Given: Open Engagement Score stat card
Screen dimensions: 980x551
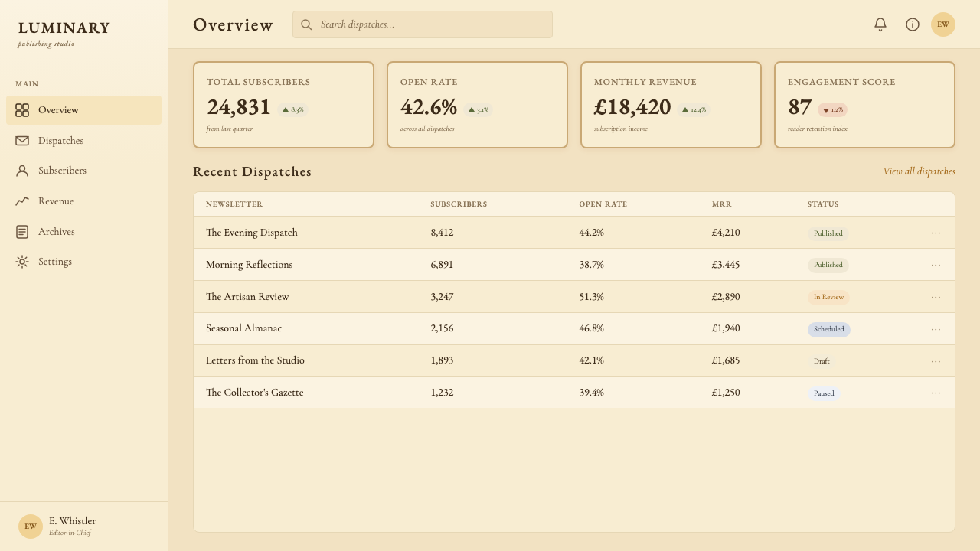Looking at the screenshot, I should (x=864, y=105).
